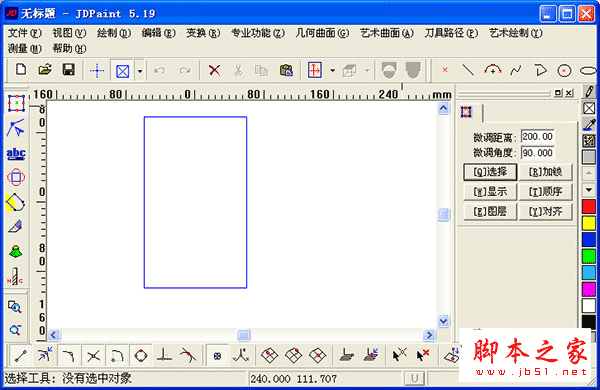Viewport: 600px width, 390px height.
Task: Click the zoom window magnifier icon
Action: tap(15, 307)
